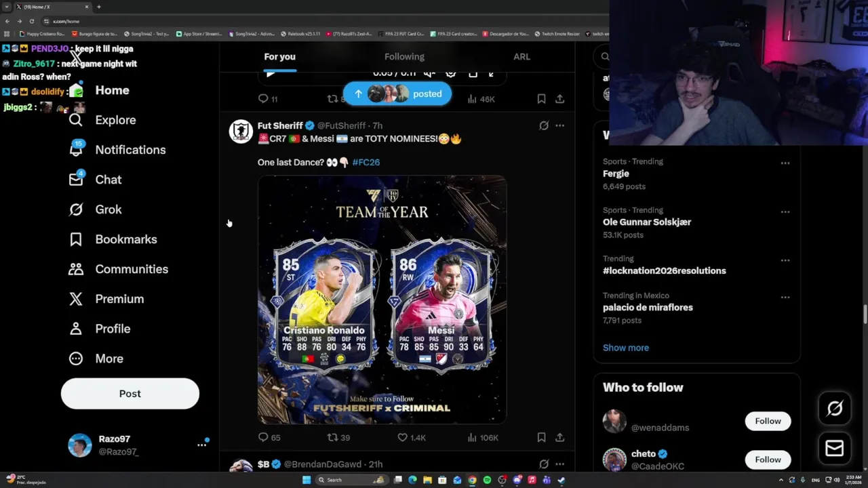The height and width of the screenshot is (488, 868).
Task: Share the top video post
Action: click(x=559, y=99)
